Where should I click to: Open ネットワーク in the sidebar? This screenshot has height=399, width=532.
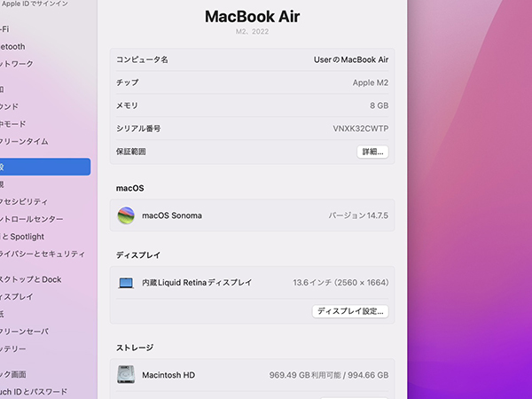(17, 64)
